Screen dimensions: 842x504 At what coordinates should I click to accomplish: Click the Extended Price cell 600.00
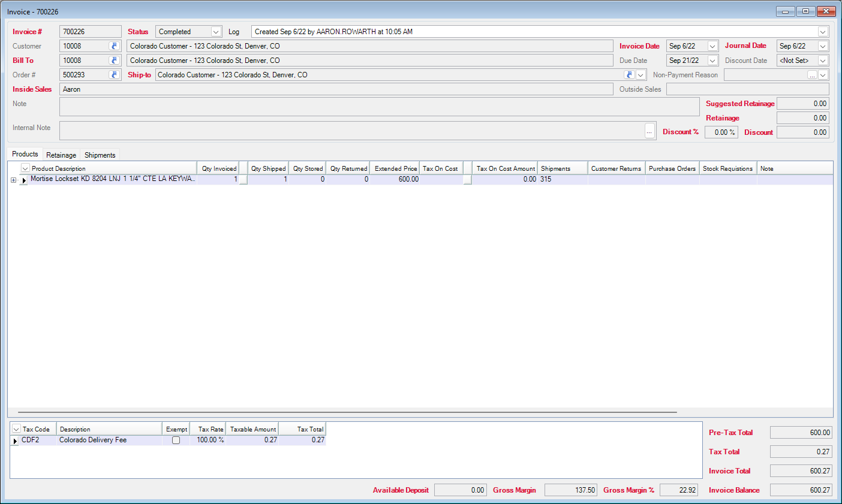click(x=395, y=179)
